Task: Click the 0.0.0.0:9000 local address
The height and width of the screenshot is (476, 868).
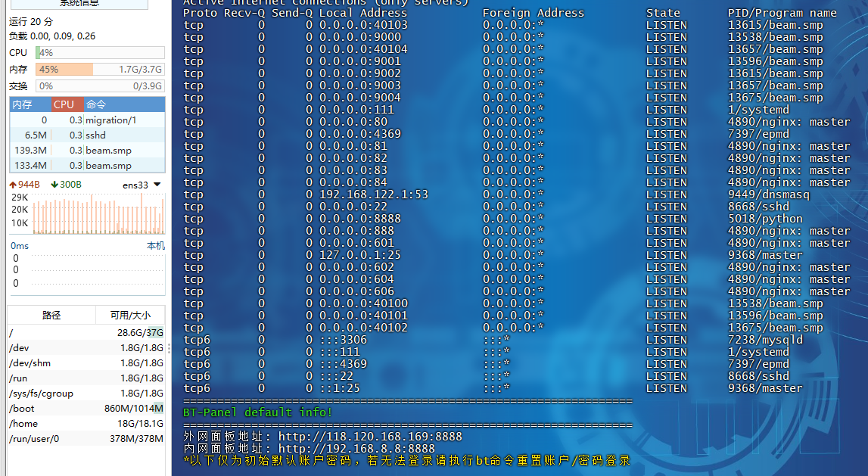Action: (359, 37)
